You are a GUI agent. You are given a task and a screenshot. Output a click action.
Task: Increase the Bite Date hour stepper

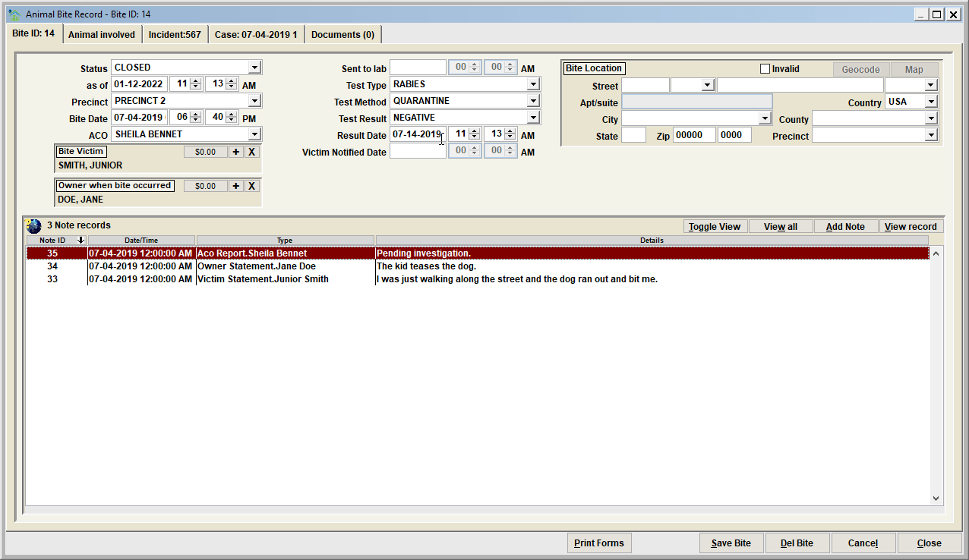(x=195, y=115)
